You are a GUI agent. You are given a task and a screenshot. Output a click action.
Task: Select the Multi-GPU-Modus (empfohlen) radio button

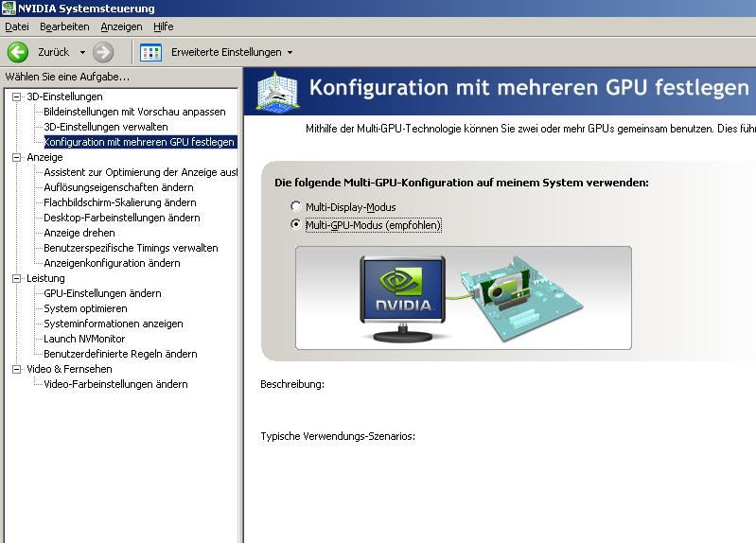296,225
